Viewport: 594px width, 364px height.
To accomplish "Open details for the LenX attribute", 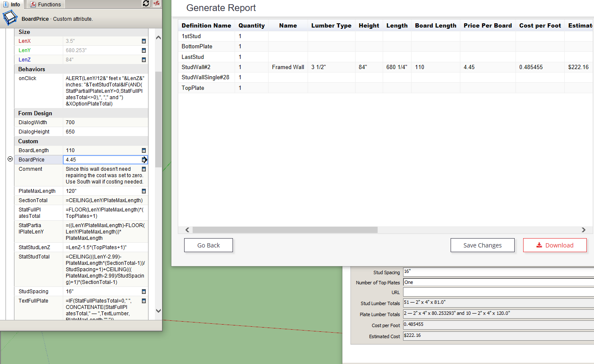I will tap(143, 41).
